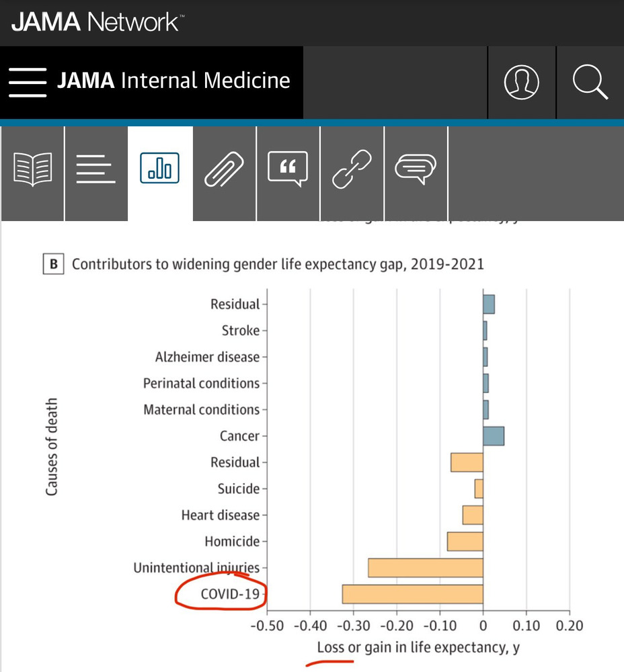This screenshot has height=672, width=624.
Task: Click the Unintentional injuries orange bar
Action: pyautogui.click(x=426, y=568)
